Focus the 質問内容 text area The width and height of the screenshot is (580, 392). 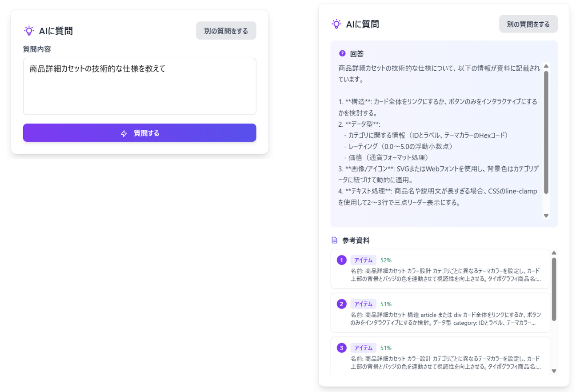click(140, 86)
